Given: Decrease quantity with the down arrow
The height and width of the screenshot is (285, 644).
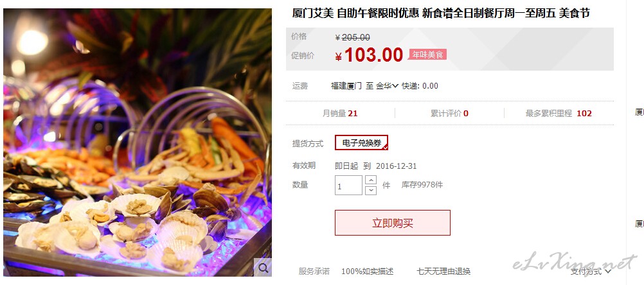Looking at the screenshot, I should [x=371, y=190].
